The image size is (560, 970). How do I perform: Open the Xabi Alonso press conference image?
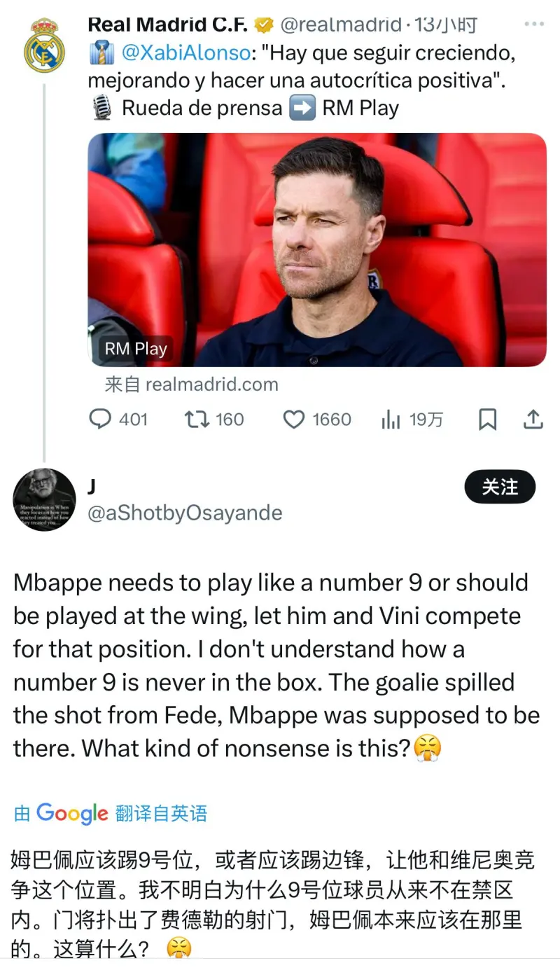click(x=316, y=249)
